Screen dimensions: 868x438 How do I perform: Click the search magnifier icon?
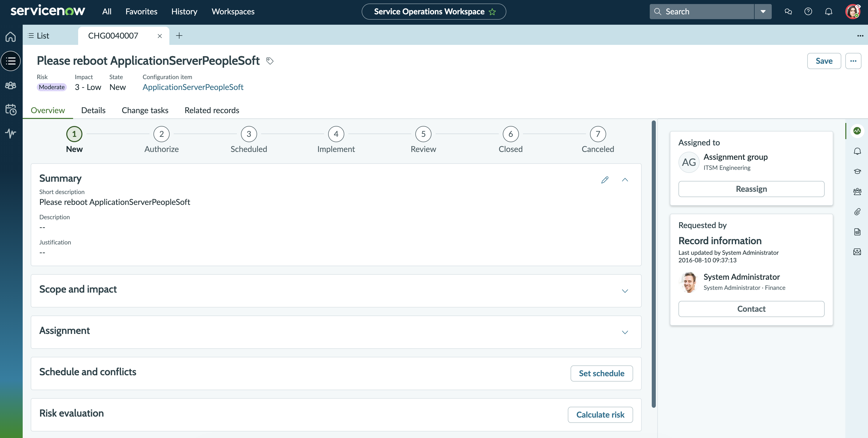tap(657, 12)
